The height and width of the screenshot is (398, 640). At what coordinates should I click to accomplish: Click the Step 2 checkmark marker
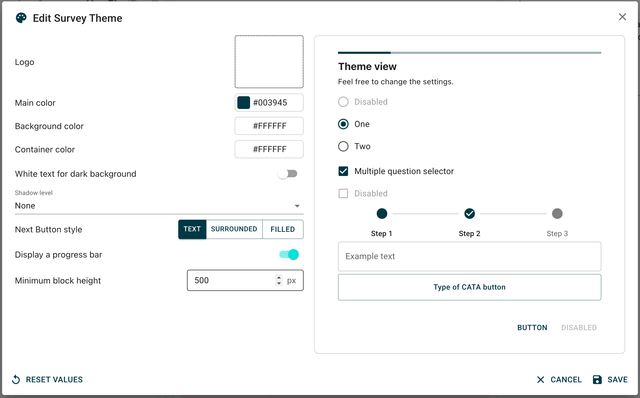[x=469, y=213]
